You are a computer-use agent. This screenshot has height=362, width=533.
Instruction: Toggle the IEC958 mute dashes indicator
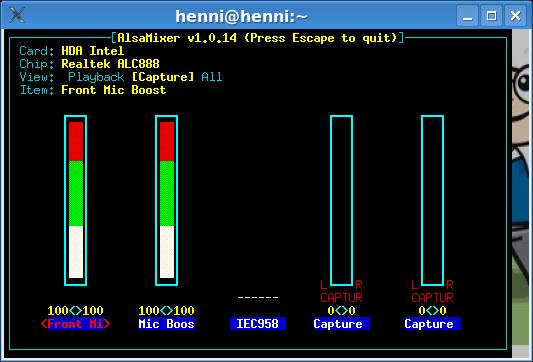pos(258,298)
